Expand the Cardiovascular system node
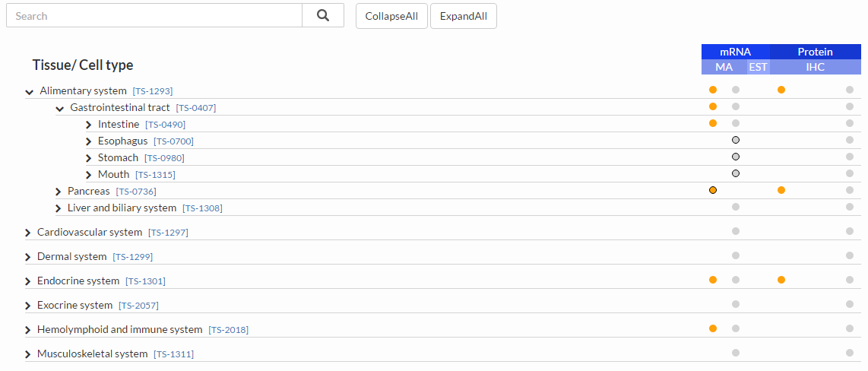Viewport: 868px width, 371px height. [x=27, y=233]
